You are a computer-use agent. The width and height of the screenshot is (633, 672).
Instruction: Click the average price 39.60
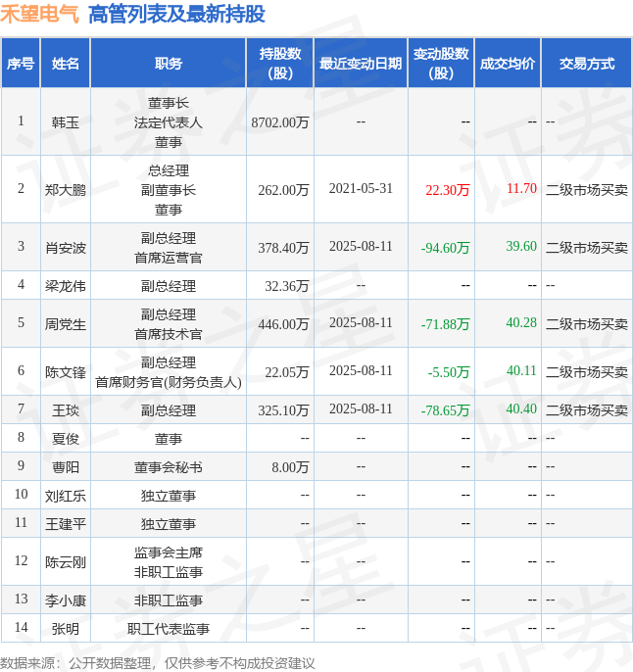[521, 246]
